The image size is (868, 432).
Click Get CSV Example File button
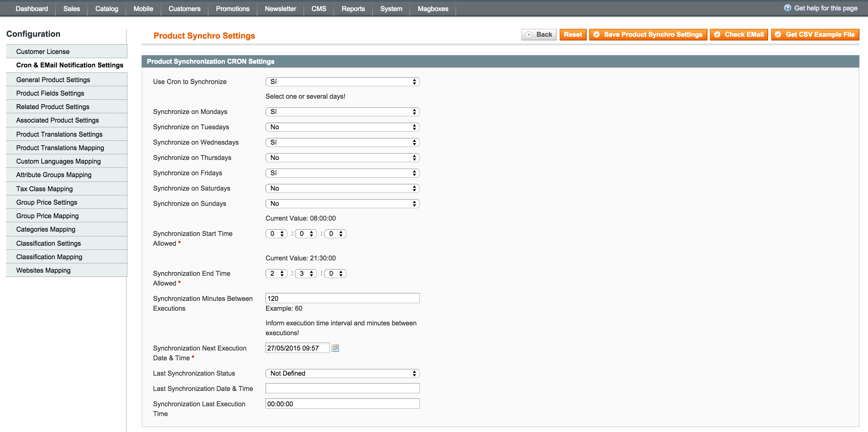[x=815, y=34]
